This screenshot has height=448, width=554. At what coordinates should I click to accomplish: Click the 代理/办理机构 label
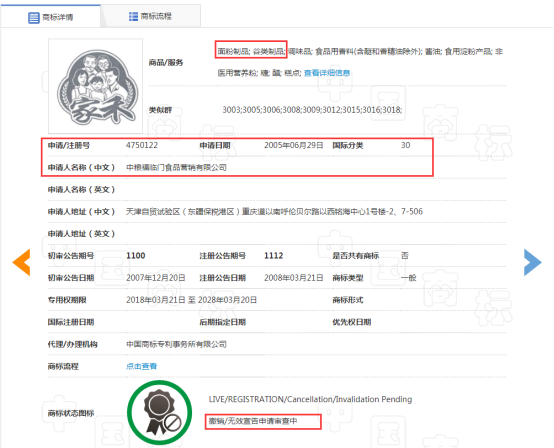[x=72, y=344]
